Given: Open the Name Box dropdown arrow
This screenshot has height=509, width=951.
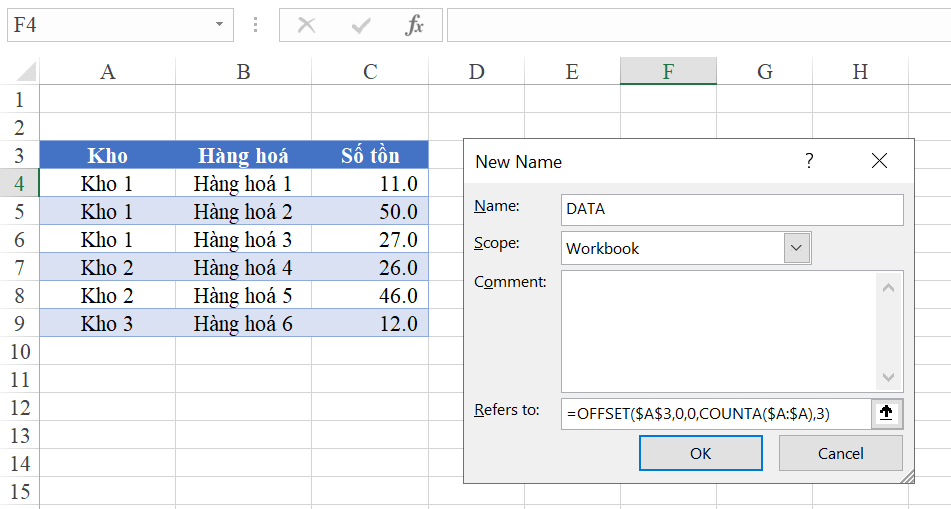Looking at the screenshot, I should 219,25.
